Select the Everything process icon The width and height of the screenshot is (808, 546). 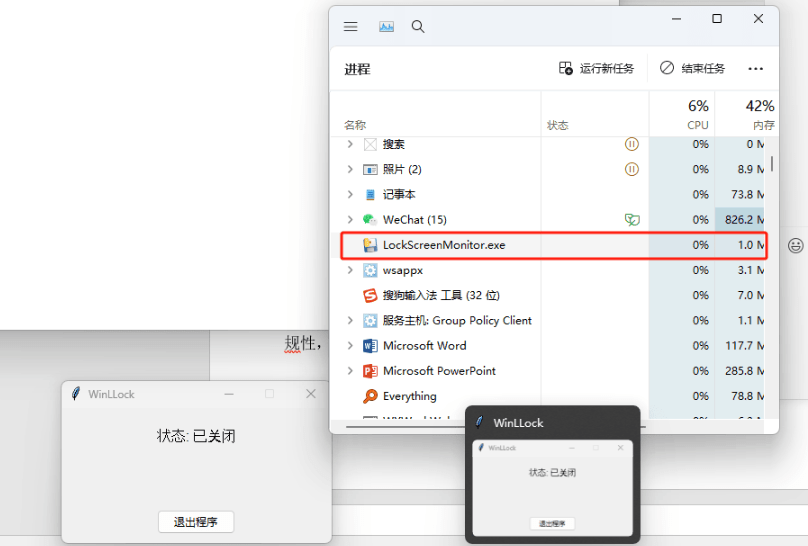click(370, 396)
